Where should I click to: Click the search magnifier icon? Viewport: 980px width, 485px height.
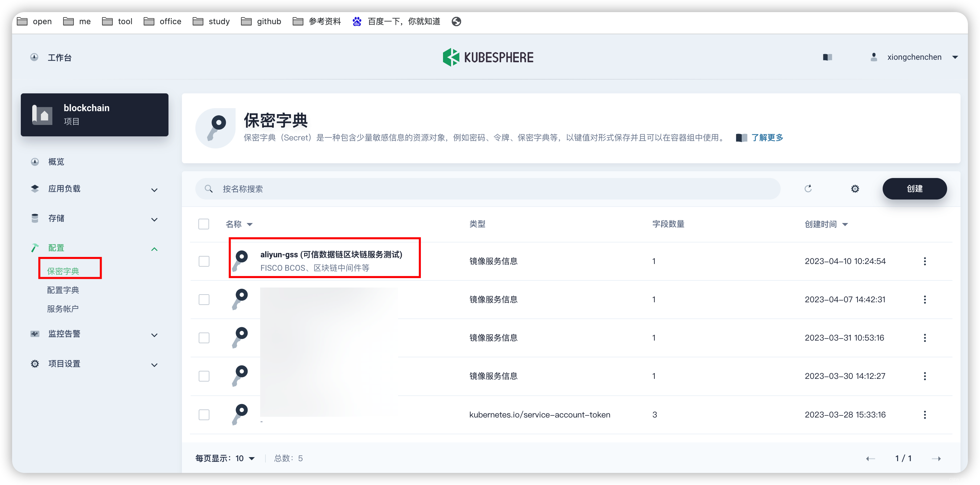[x=208, y=188]
